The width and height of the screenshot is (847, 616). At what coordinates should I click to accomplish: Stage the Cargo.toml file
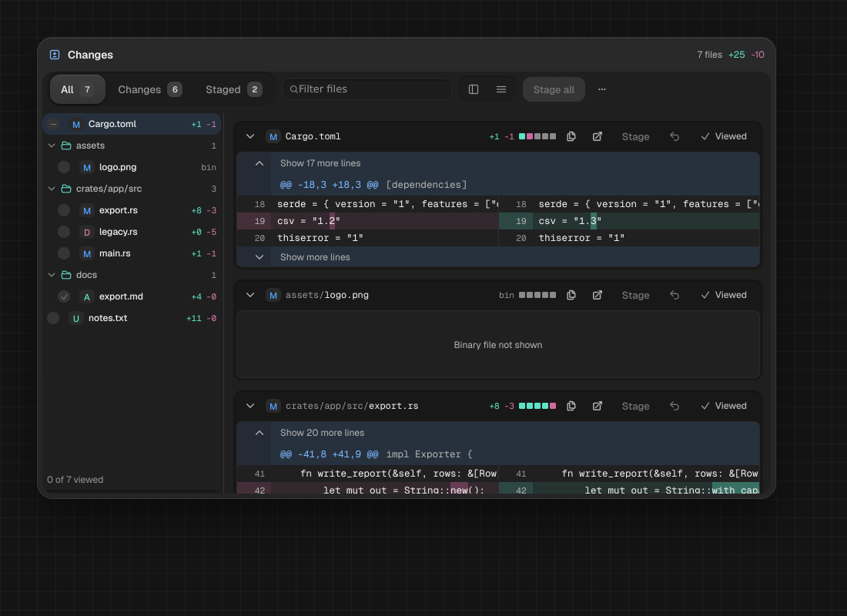635,137
